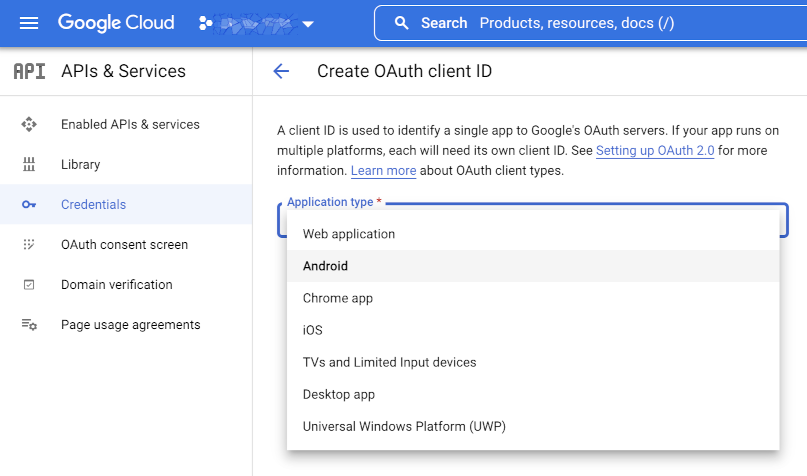Pick iOS from the application types
Image resolution: width=807 pixels, height=476 pixels.
tap(313, 330)
